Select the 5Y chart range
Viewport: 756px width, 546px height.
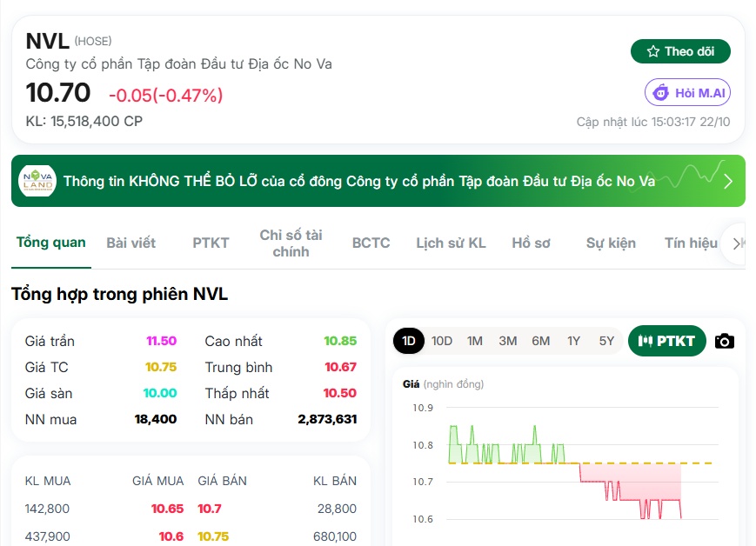[x=606, y=341]
